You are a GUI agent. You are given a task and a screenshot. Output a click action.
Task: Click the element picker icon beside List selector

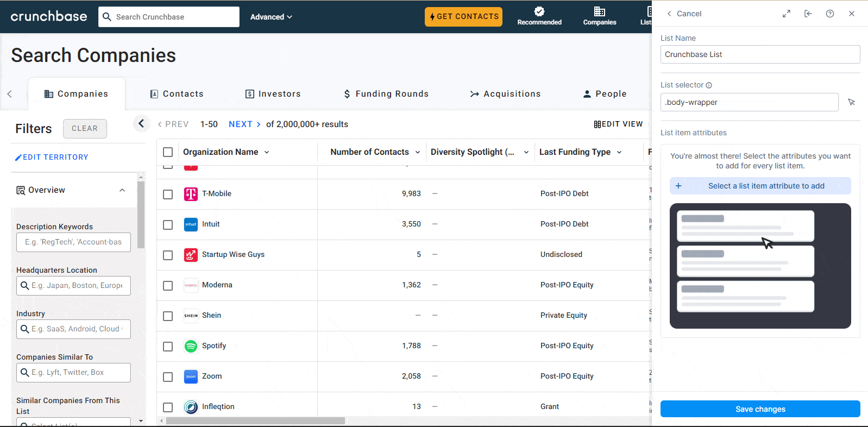pos(851,102)
